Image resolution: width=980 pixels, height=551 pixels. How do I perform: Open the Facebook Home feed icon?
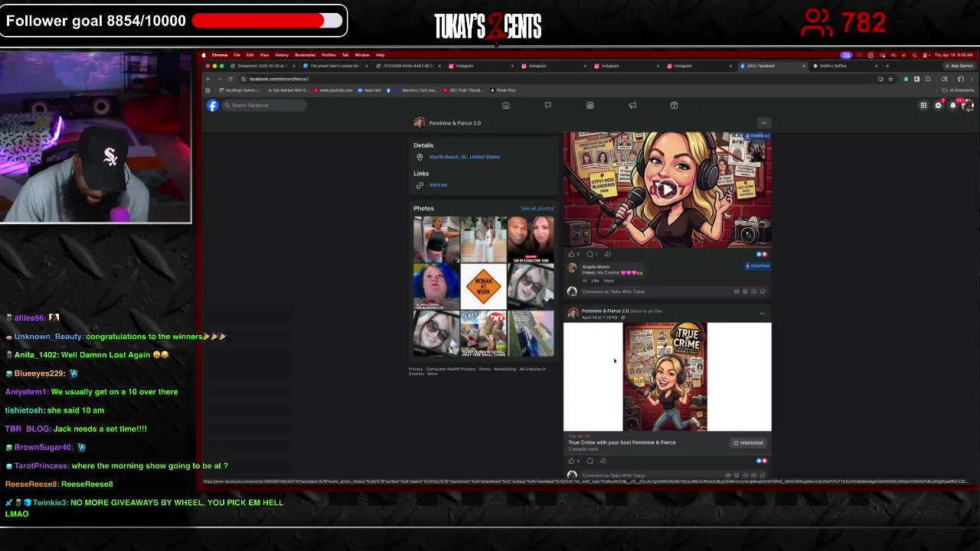coord(505,106)
